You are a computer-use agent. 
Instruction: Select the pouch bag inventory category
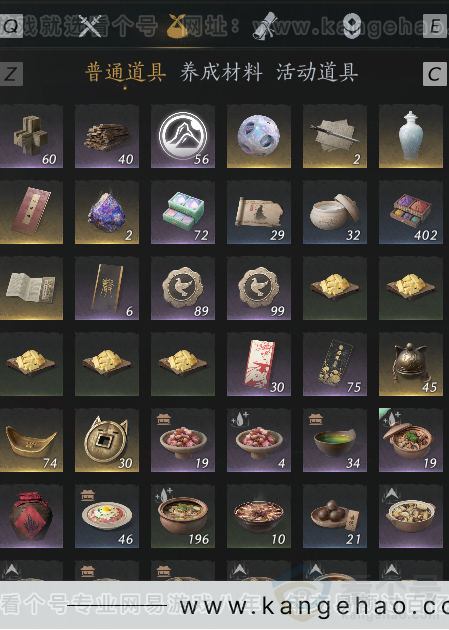pos(178,26)
